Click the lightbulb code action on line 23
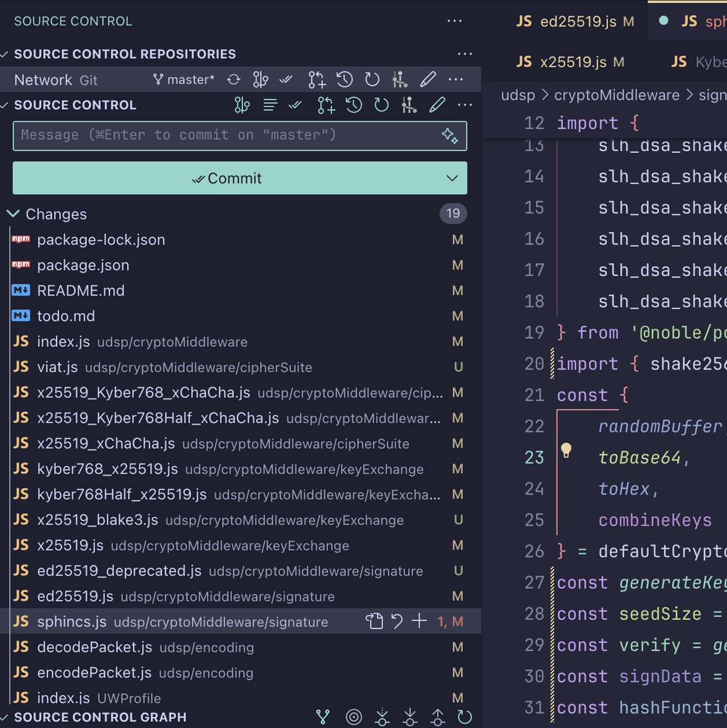 (566, 450)
